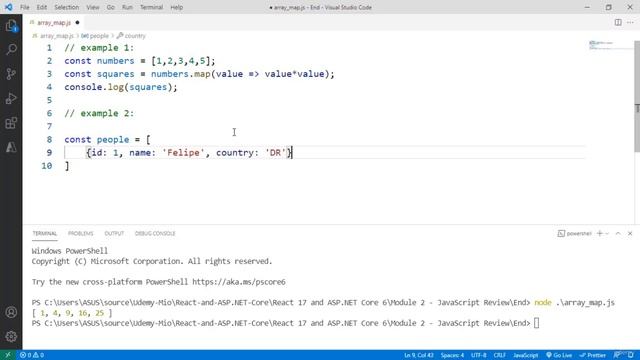Click the editor vertical scrollbar
Image resolution: width=640 pixels, height=360 pixels.
coord(637,96)
